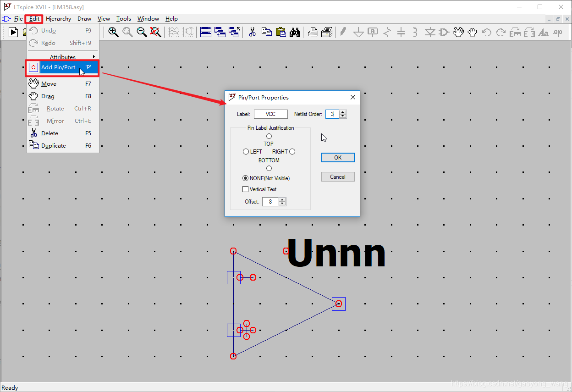This screenshot has width=572, height=392.
Task: Click the Drag hand toolbar icon
Action: click(x=473, y=32)
